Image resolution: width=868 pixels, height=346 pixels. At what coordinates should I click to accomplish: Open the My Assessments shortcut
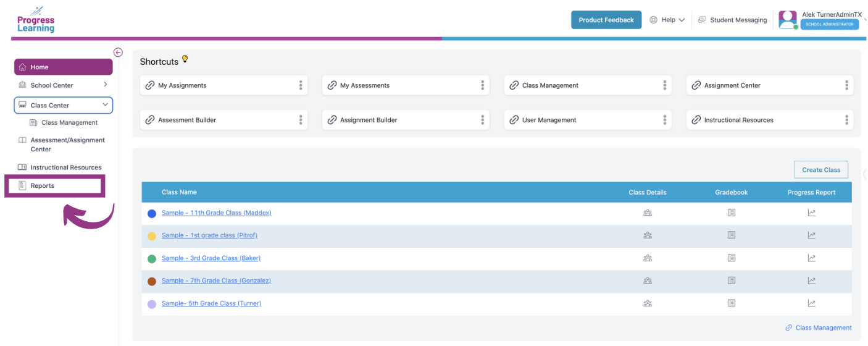coord(406,85)
